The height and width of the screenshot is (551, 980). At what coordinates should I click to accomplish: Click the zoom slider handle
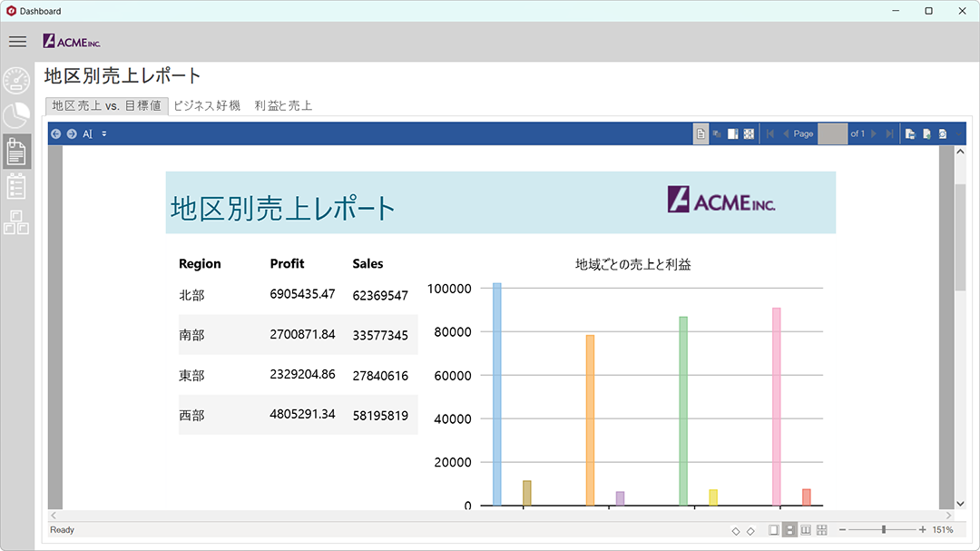(x=884, y=530)
